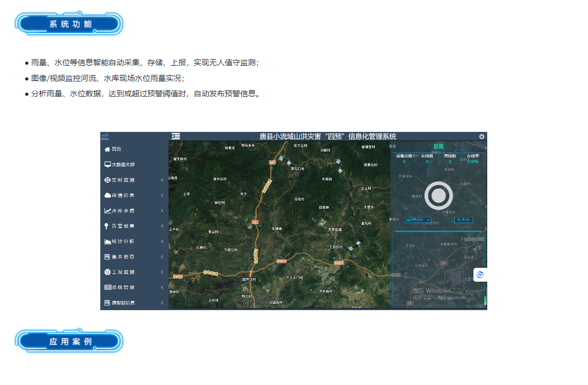Screen dimensions: 588x385
Task: Select the 基本信息 menu entry
Action: pyautogui.click(x=123, y=257)
